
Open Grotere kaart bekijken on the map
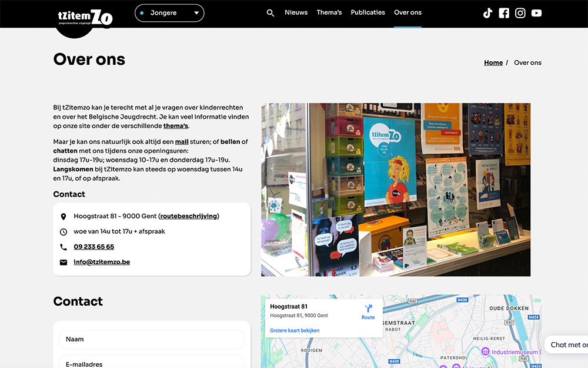(295, 330)
